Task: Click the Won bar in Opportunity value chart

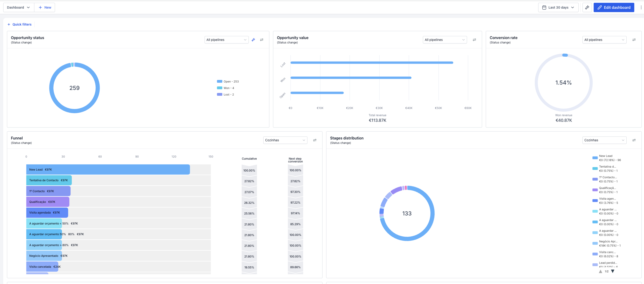Action: (351, 78)
